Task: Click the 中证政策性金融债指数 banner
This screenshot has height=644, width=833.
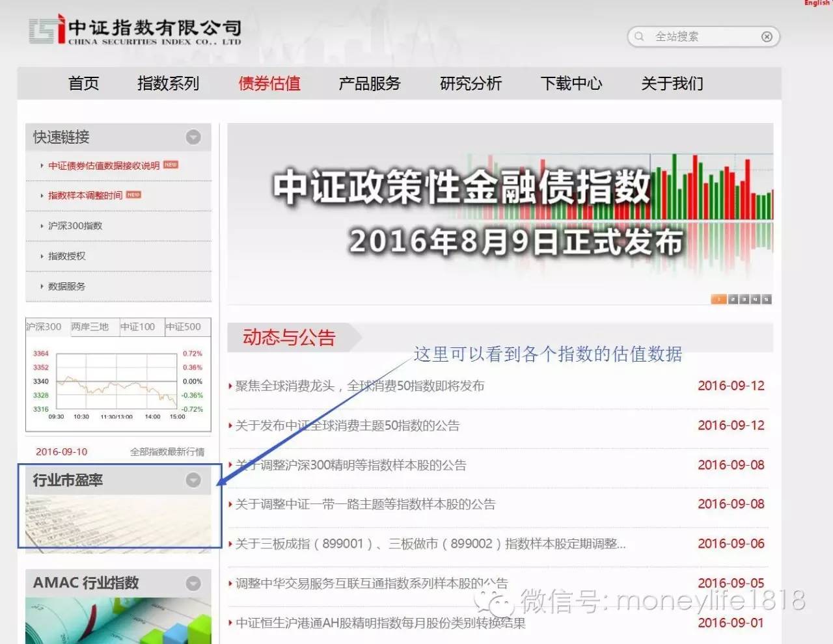Action: pyautogui.click(x=500, y=213)
